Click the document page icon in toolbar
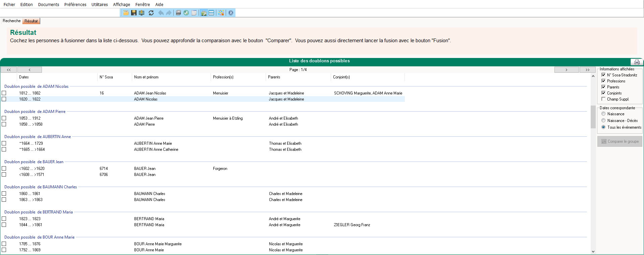This screenshot has width=644, height=255. pos(194,13)
